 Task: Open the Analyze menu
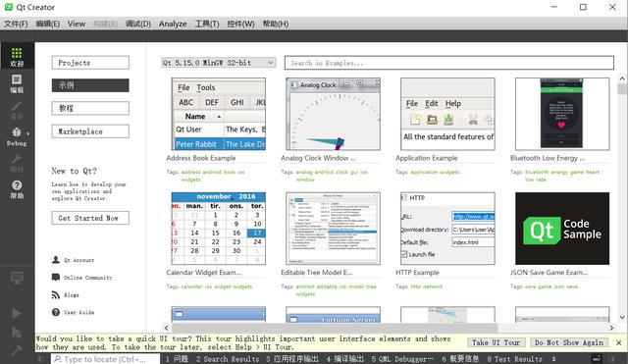pyautogui.click(x=173, y=24)
